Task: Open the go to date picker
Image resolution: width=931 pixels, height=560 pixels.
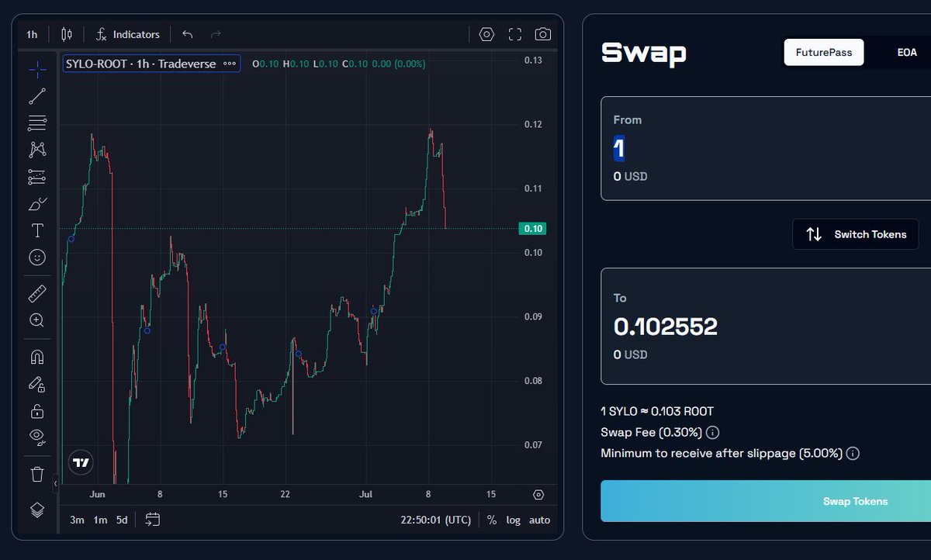Action: [x=152, y=520]
